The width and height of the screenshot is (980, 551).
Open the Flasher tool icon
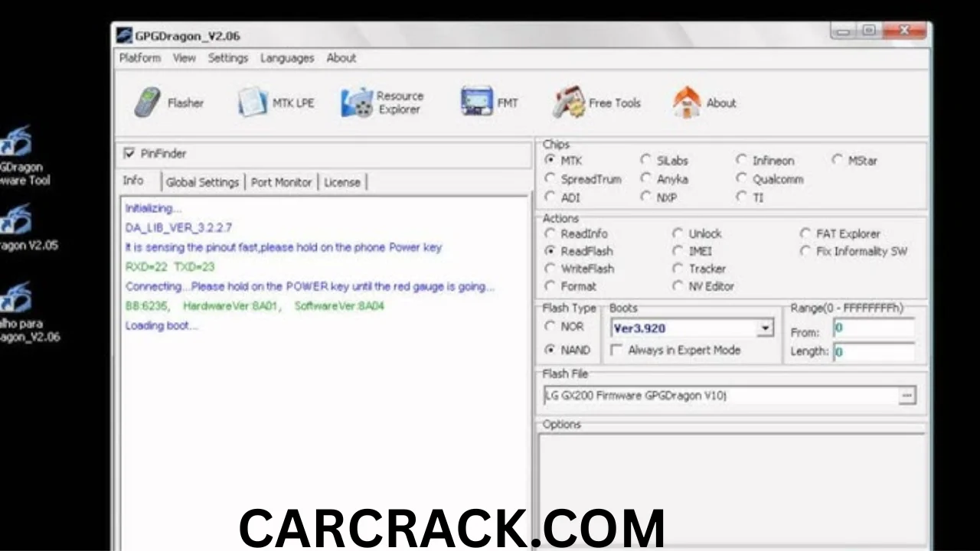(x=148, y=103)
